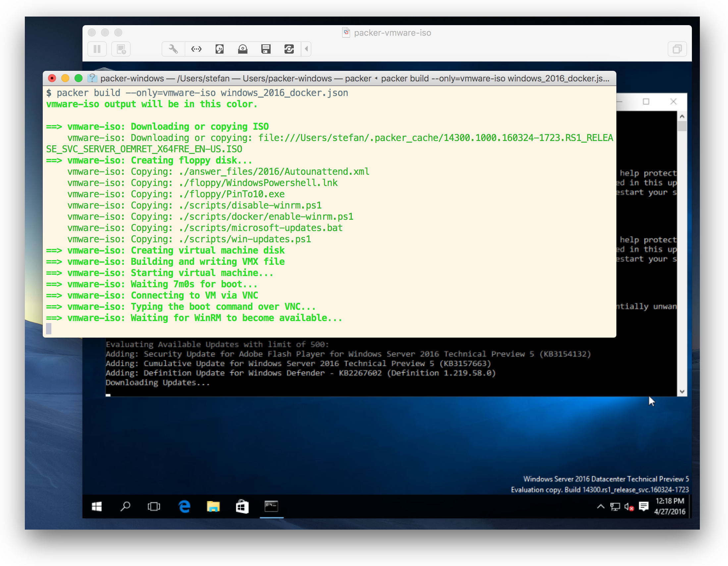Toggle the taskbar notification icon
Image resolution: width=728 pixels, height=566 pixels.
pos(644,506)
